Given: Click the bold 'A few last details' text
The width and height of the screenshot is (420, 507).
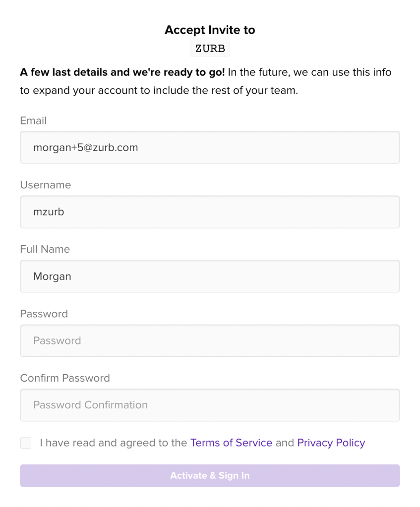Looking at the screenshot, I should tap(122, 72).
